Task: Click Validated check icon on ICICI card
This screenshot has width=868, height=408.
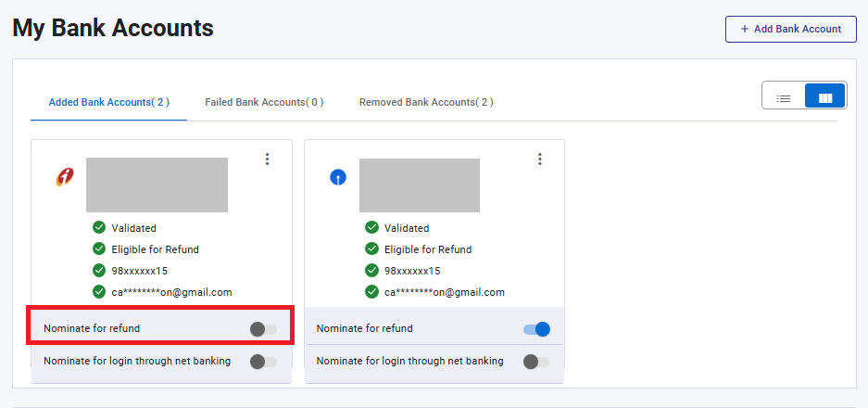Action: point(99,228)
